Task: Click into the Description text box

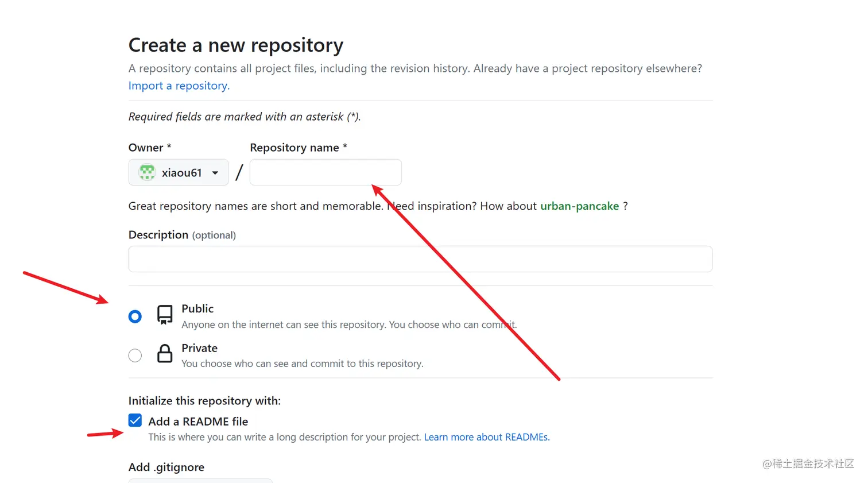Action: (x=420, y=259)
